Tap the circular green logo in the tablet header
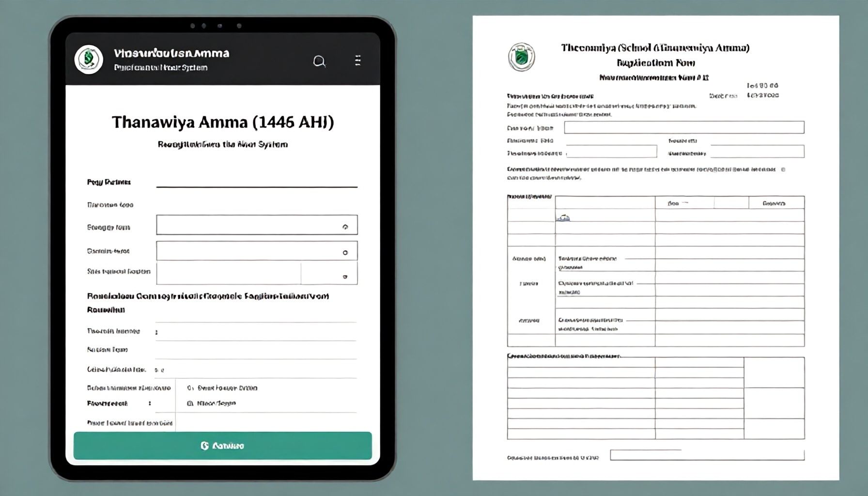The image size is (868, 496). pos(89,59)
